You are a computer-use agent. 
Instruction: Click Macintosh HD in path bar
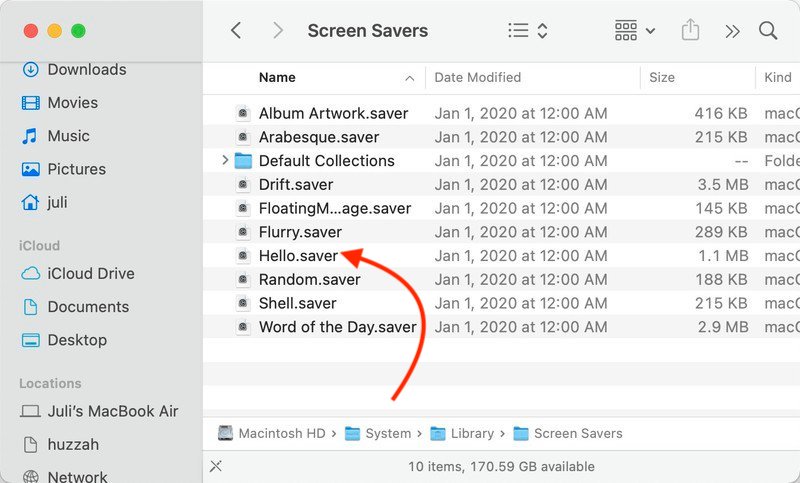[x=282, y=434]
